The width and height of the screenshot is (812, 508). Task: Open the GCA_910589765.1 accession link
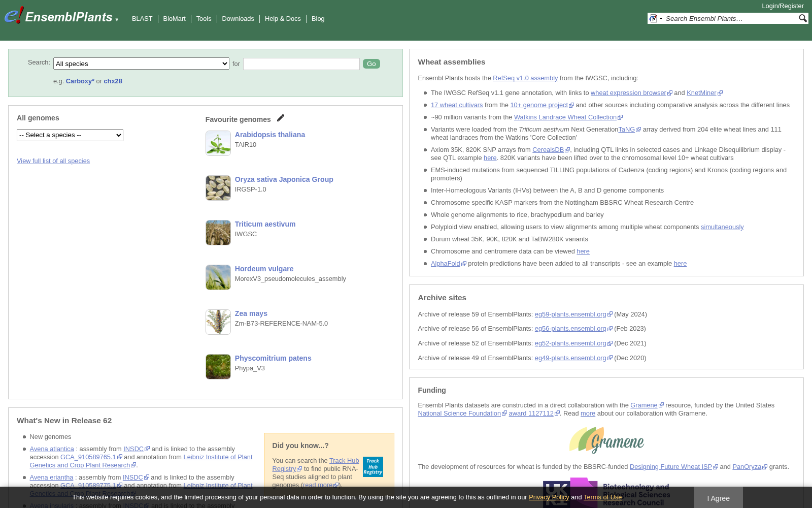coord(91,457)
